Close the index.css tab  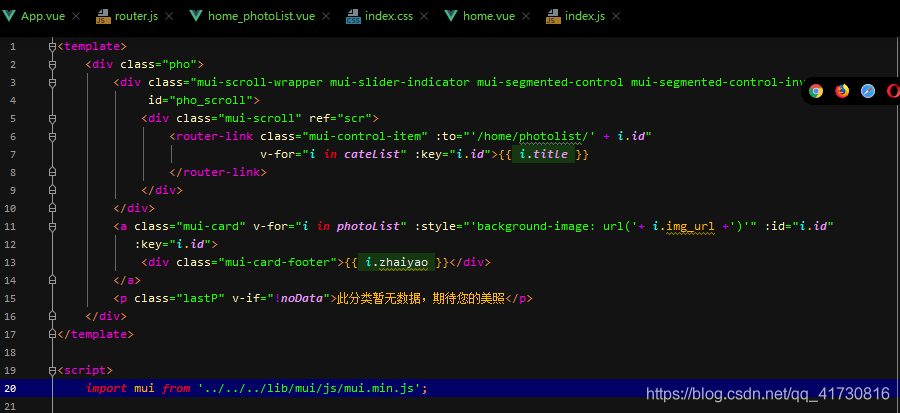(429, 16)
